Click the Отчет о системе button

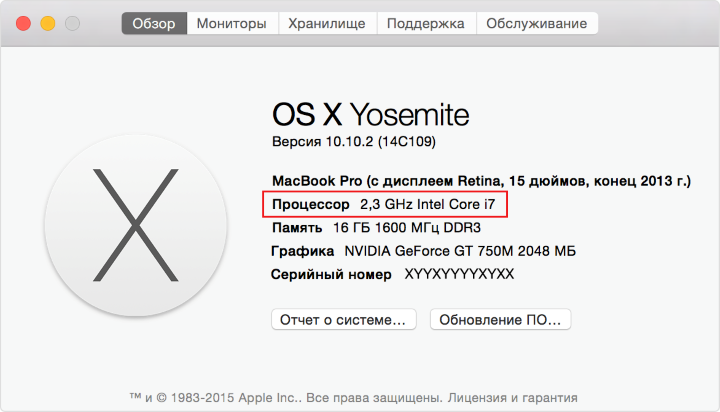coord(343,320)
